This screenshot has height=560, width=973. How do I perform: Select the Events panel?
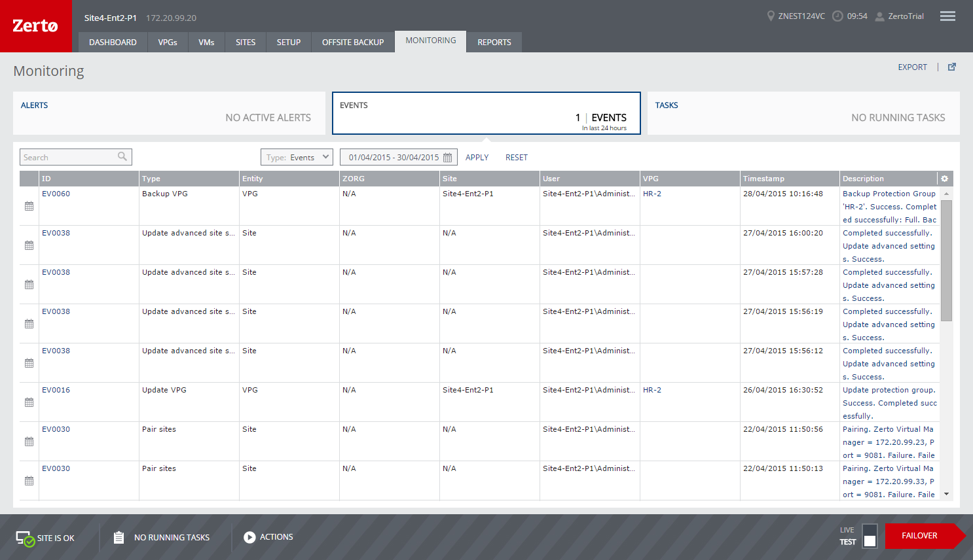tap(486, 113)
